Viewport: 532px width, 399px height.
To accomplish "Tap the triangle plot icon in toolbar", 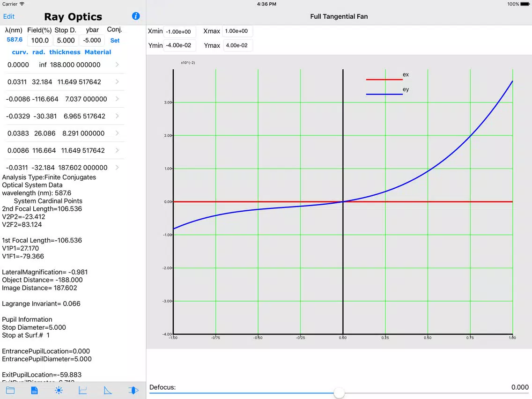I will pyautogui.click(x=108, y=390).
